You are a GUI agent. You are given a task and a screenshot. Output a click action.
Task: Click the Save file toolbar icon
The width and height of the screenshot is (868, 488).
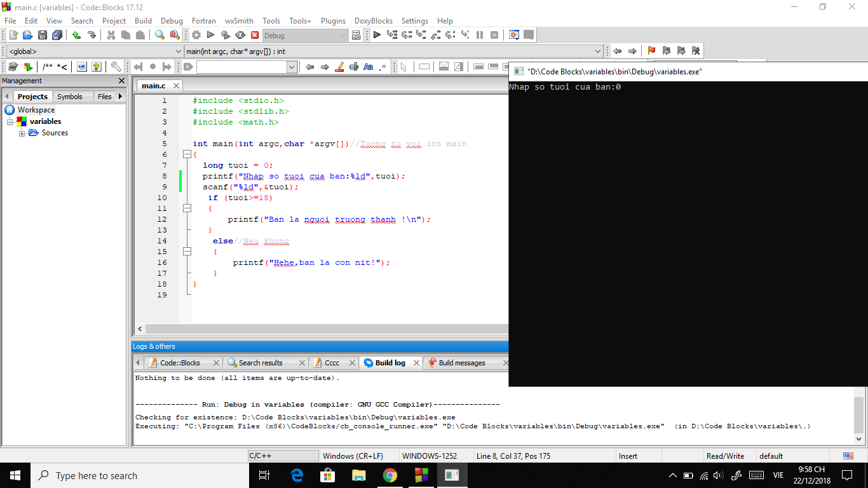(43, 36)
